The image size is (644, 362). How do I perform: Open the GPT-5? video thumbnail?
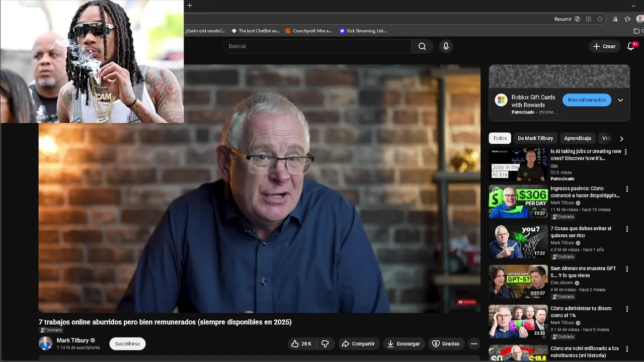[518, 282]
